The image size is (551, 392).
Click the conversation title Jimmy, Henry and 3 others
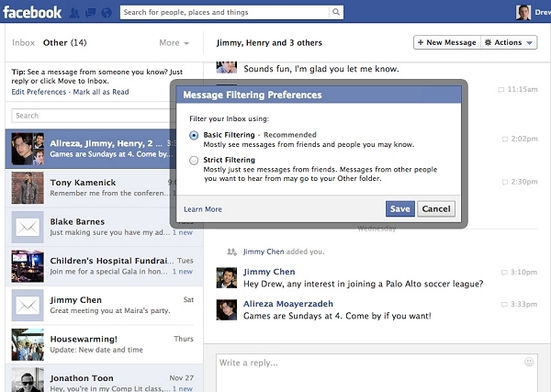click(x=269, y=43)
